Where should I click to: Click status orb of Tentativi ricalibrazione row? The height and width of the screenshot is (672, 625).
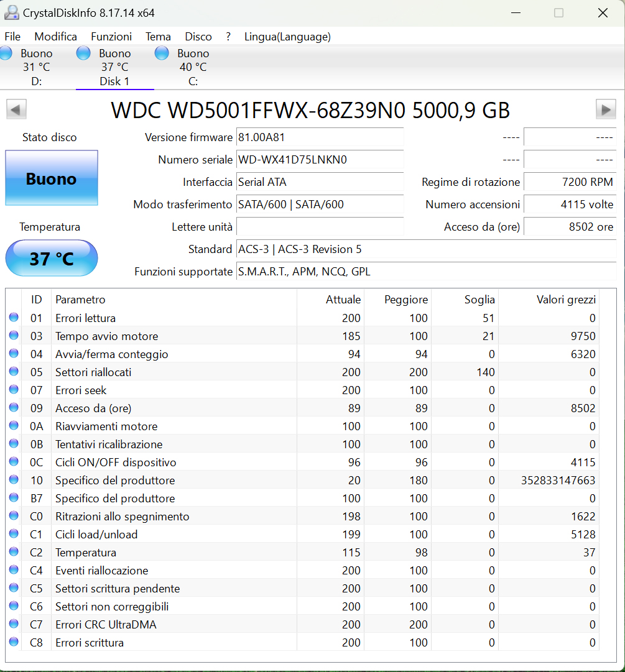coord(14,443)
